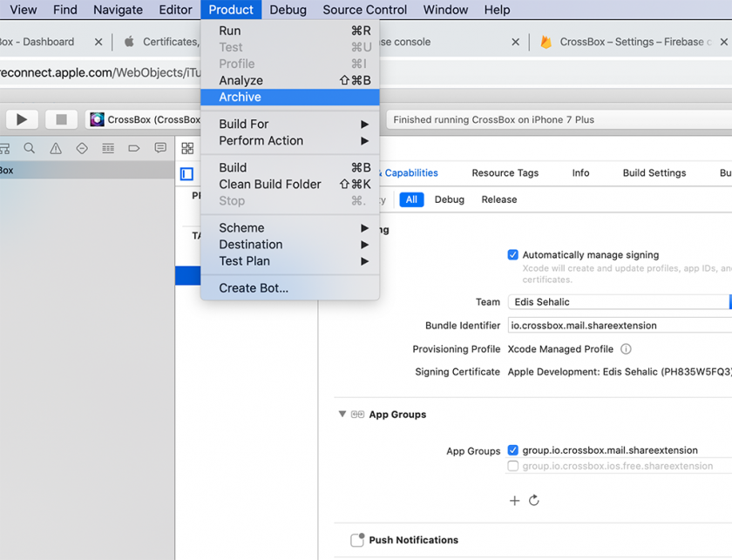The width and height of the screenshot is (732, 560).
Task: Click the related items grid icon
Action: 187,148
